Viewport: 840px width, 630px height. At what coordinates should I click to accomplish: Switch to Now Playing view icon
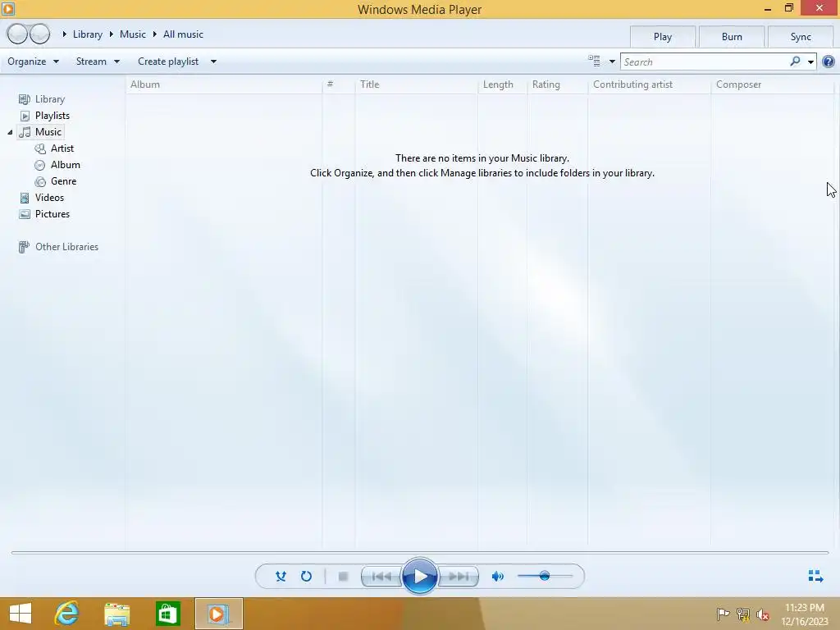[x=815, y=576]
